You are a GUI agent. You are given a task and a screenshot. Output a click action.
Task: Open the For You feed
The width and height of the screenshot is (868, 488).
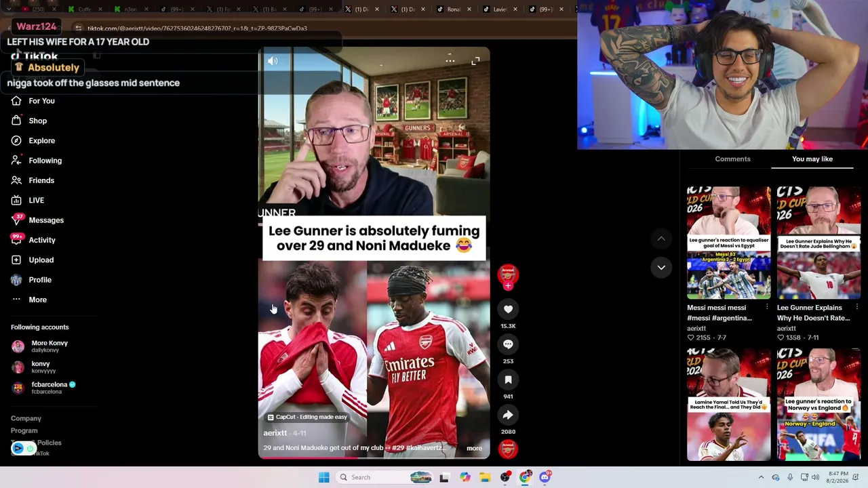click(x=33, y=101)
